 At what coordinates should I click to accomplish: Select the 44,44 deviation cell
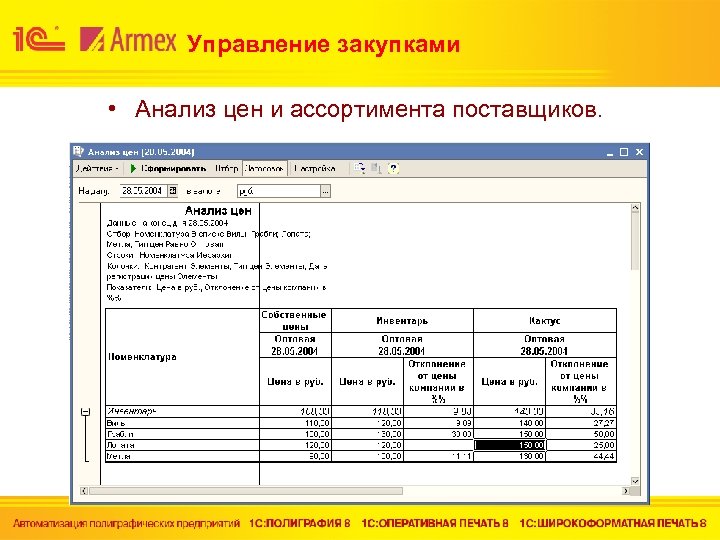[x=581, y=456]
